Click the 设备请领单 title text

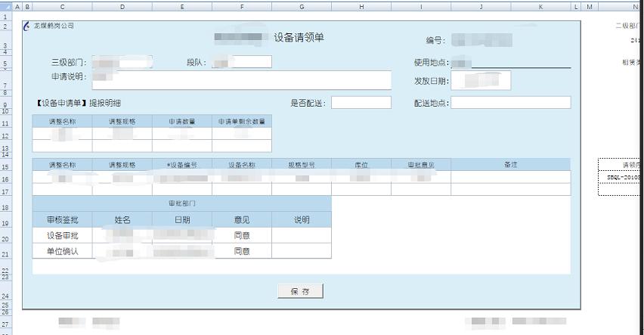pos(299,37)
